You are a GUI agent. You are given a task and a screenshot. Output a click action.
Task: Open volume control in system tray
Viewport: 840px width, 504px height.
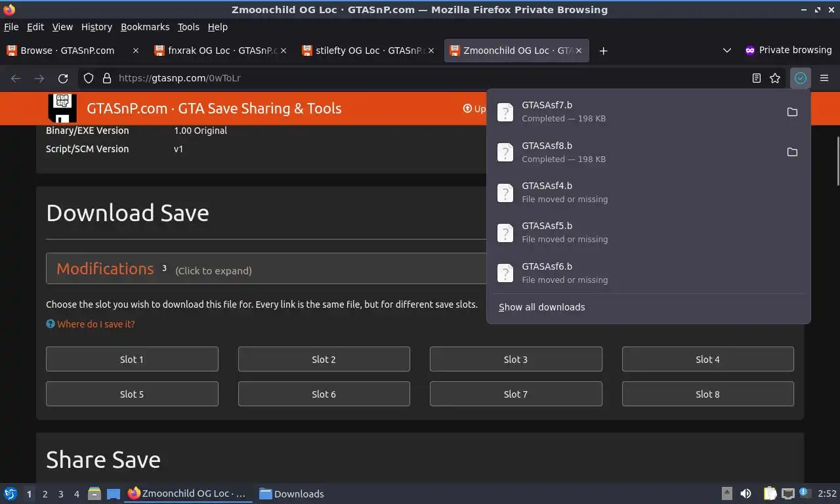tap(745, 493)
